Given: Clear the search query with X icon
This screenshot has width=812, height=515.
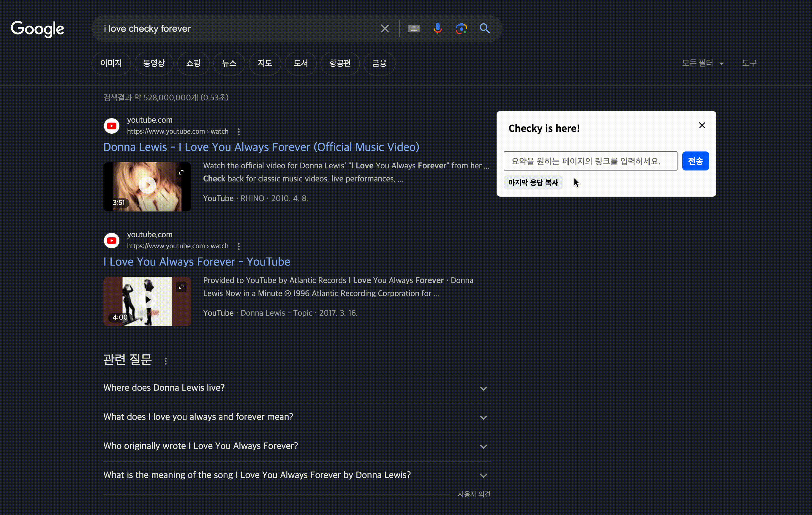Looking at the screenshot, I should (385, 29).
